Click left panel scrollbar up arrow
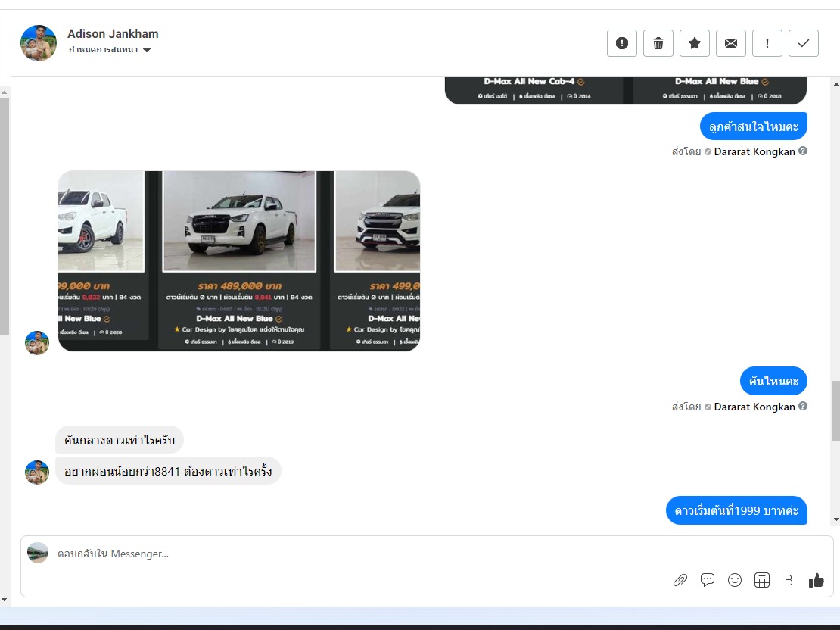Screen dimensions: 840x630 coord(5,92)
